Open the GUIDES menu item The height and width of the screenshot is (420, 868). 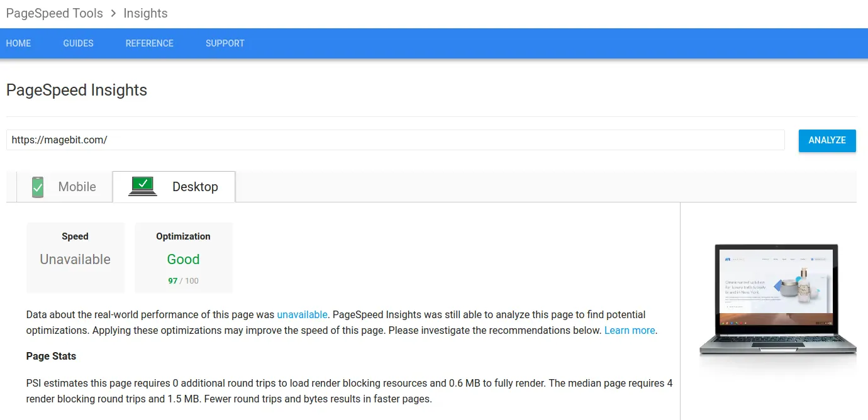[x=79, y=43]
